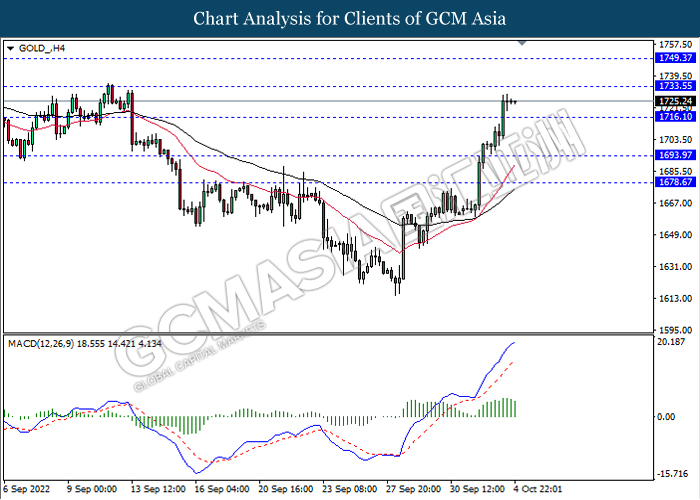Click the chart shift triangle marker at top

522,43
